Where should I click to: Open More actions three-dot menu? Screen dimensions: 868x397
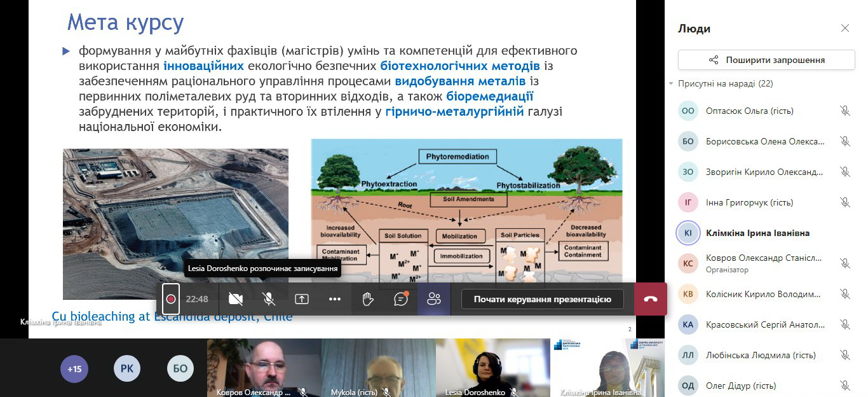335,299
